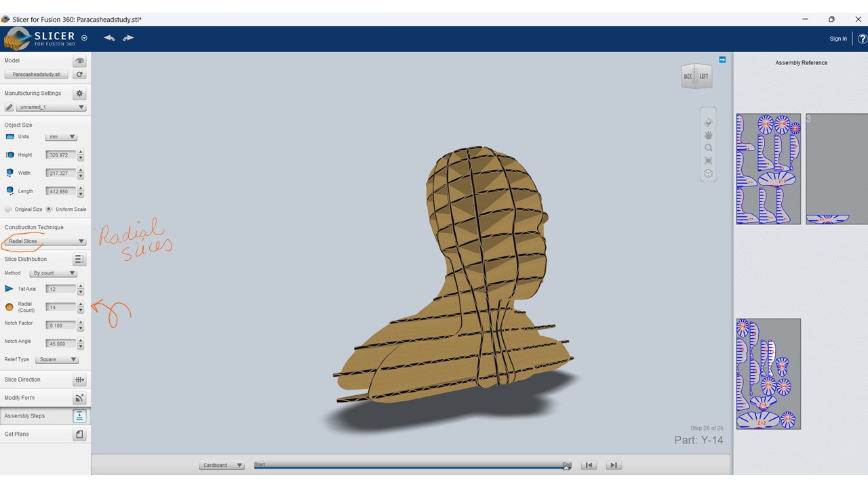Click the Sign In link
Image resolution: width=868 pixels, height=488 pixels.
[838, 39]
